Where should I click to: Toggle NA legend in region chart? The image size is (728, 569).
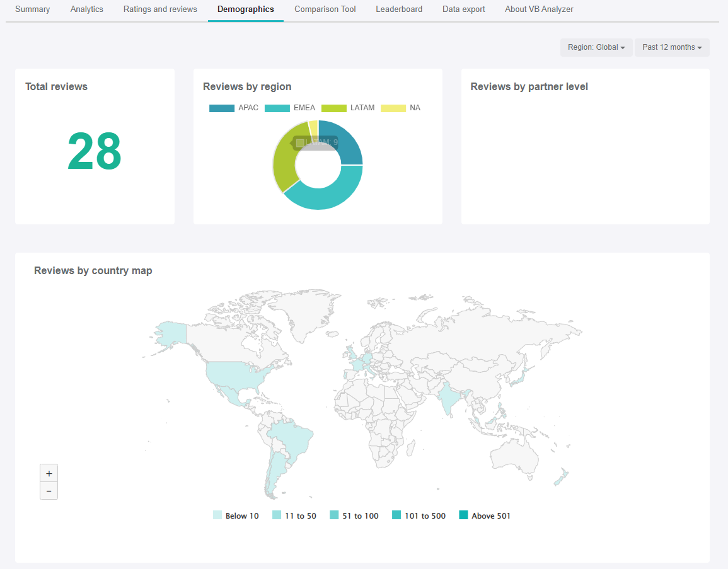tap(400, 108)
